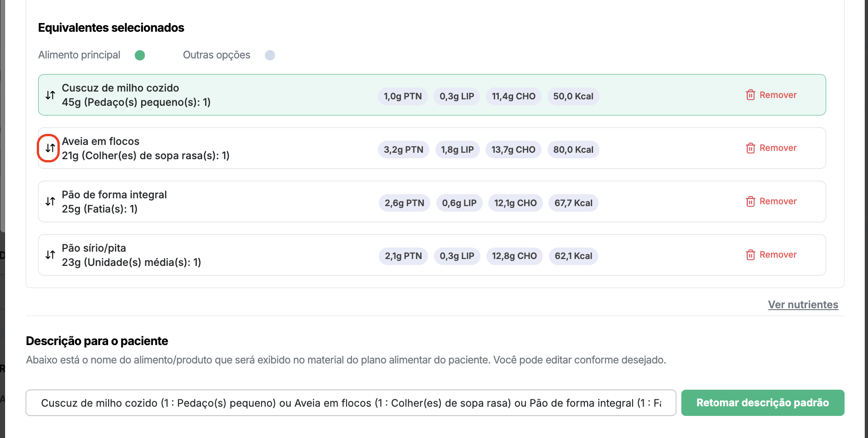Click the patient description text field
868x438 pixels.
(350, 403)
